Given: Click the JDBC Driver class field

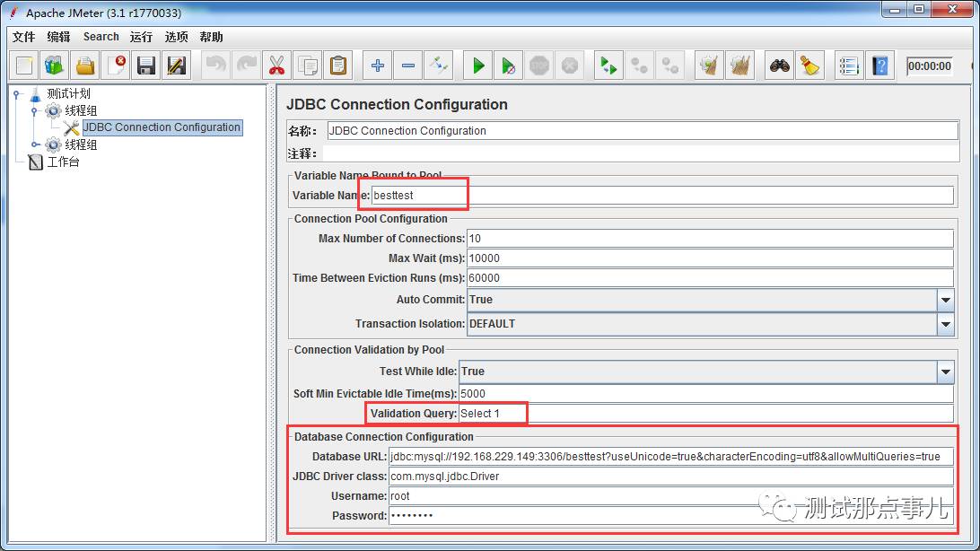Looking at the screenshot, I should click(x=671, y=477).
